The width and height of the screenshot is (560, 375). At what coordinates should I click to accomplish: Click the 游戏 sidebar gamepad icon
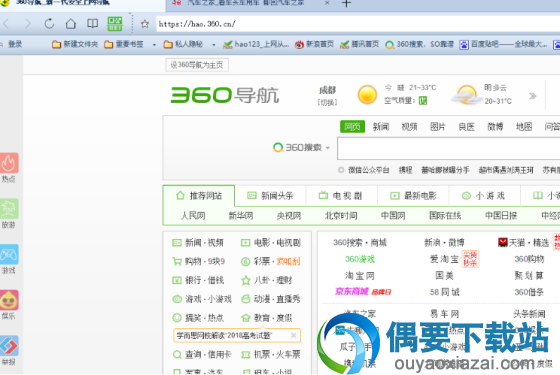9,255
